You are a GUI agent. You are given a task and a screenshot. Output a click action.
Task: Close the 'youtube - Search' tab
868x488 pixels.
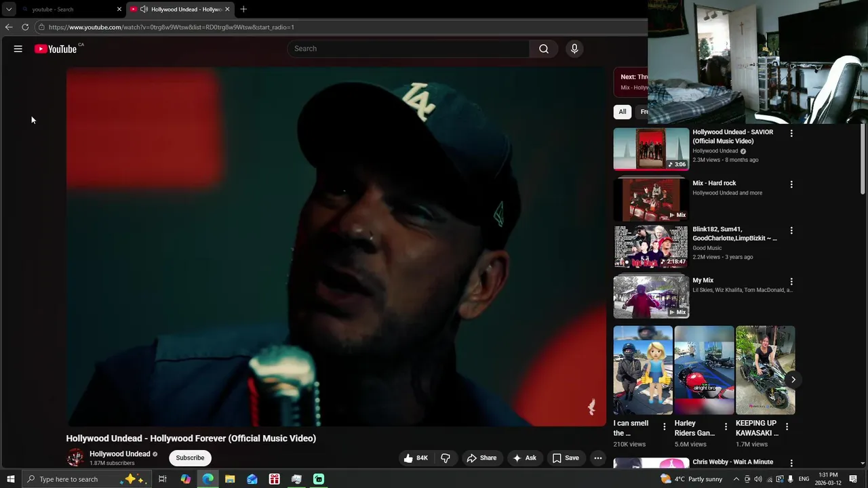[119, 9]
